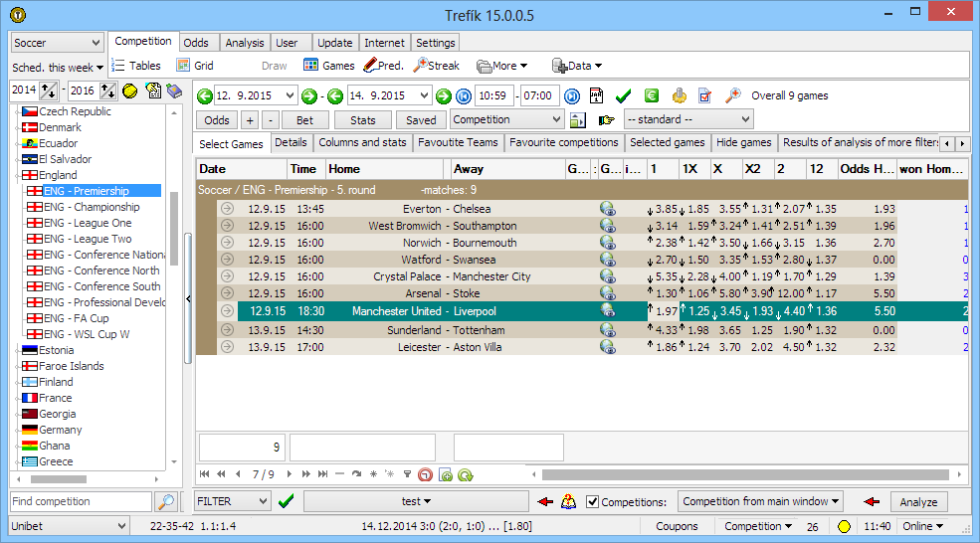
Task: Click the green export icon beside Competition combo
Action: coord(578,120)
